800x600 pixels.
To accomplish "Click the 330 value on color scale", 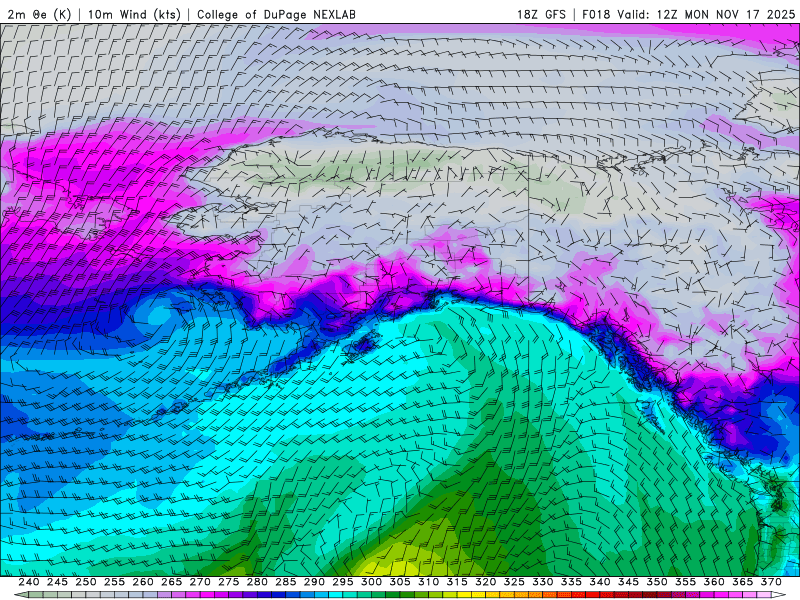I will point(543,582).
